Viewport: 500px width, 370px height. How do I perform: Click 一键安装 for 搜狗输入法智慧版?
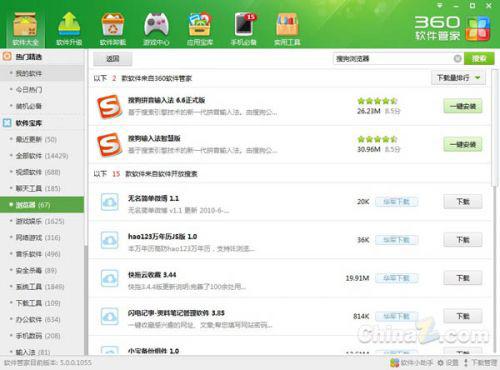point(463,145)
